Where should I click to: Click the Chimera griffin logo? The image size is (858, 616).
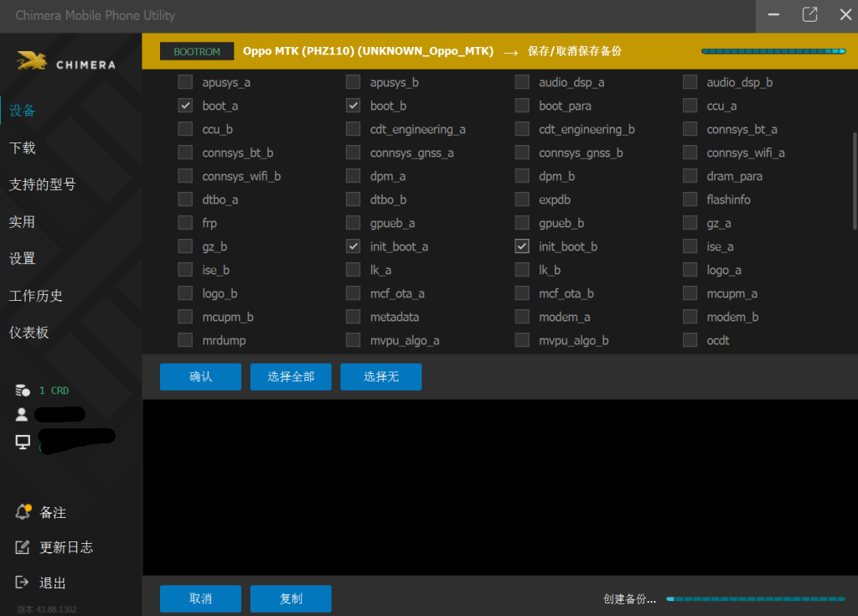[x=32, y=61]
